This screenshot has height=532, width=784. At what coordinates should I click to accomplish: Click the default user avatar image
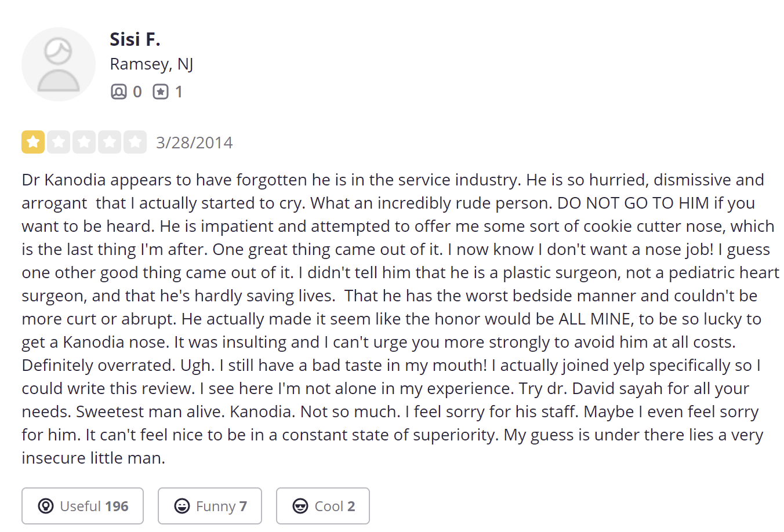[x=59, y=64]
